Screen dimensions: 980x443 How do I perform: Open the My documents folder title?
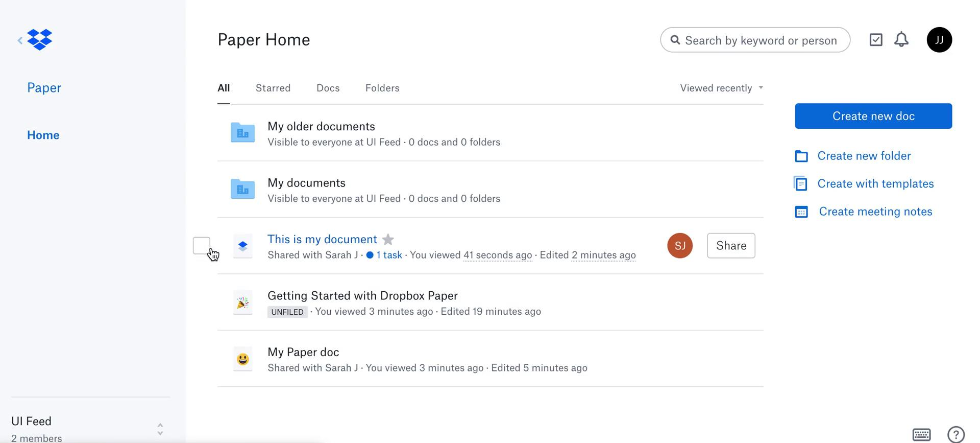tap(306, 183)
